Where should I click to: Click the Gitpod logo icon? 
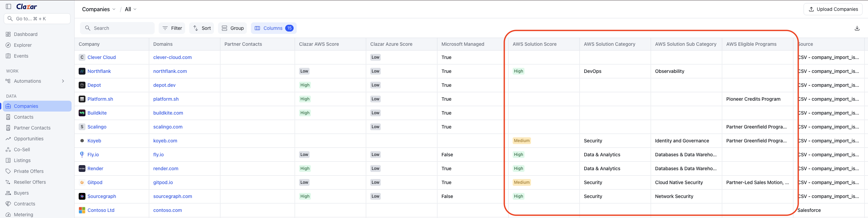click(x=82, y=182)
